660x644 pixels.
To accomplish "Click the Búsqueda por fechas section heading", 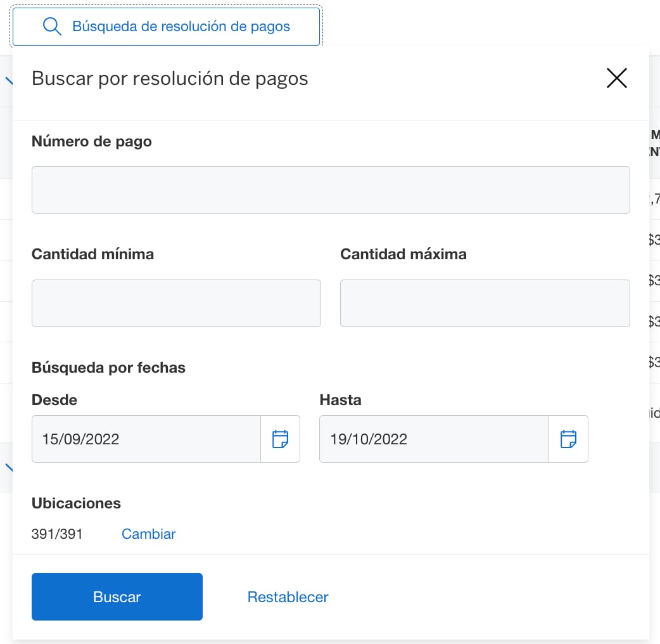I will click(x=108, y=367).
